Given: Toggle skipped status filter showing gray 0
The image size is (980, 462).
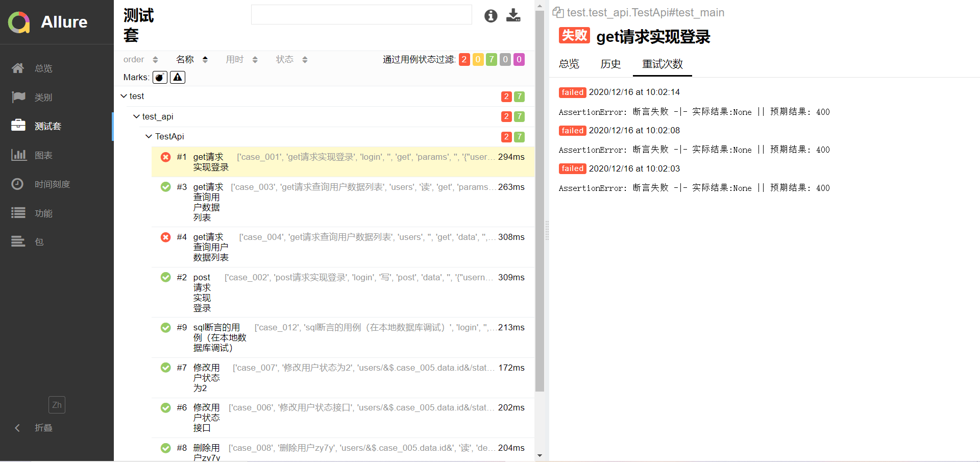Looking at the screenshot, I should [x=505, y=59].
